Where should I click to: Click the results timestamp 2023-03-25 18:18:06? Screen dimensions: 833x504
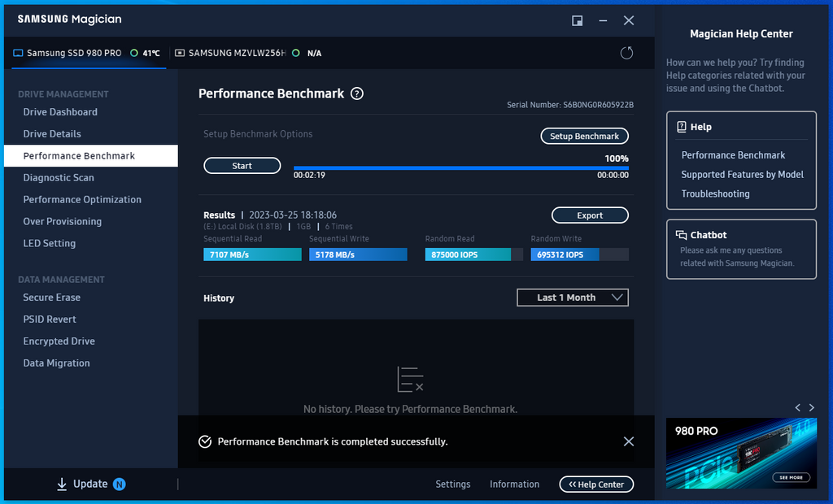pyautogui.click(x=293, y=215)
